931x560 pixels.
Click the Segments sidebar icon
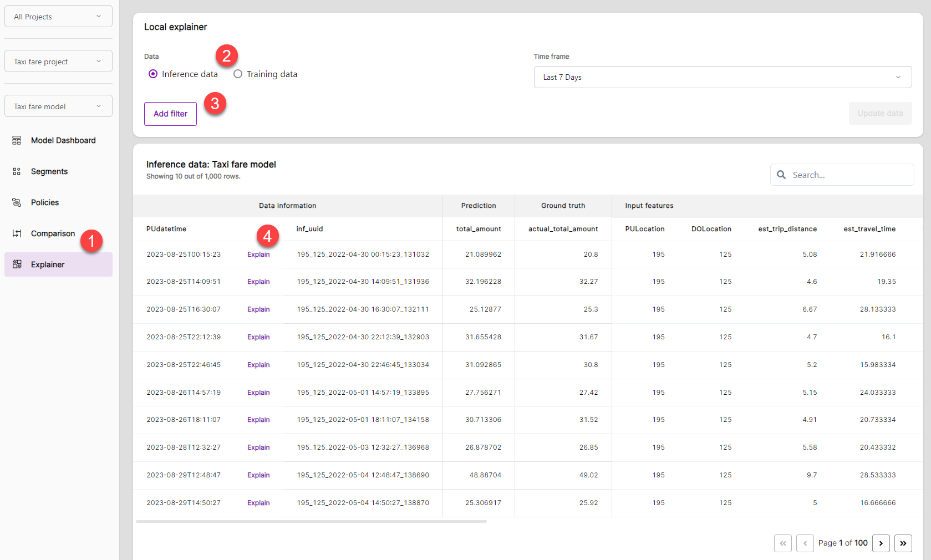tap(17, 171)
